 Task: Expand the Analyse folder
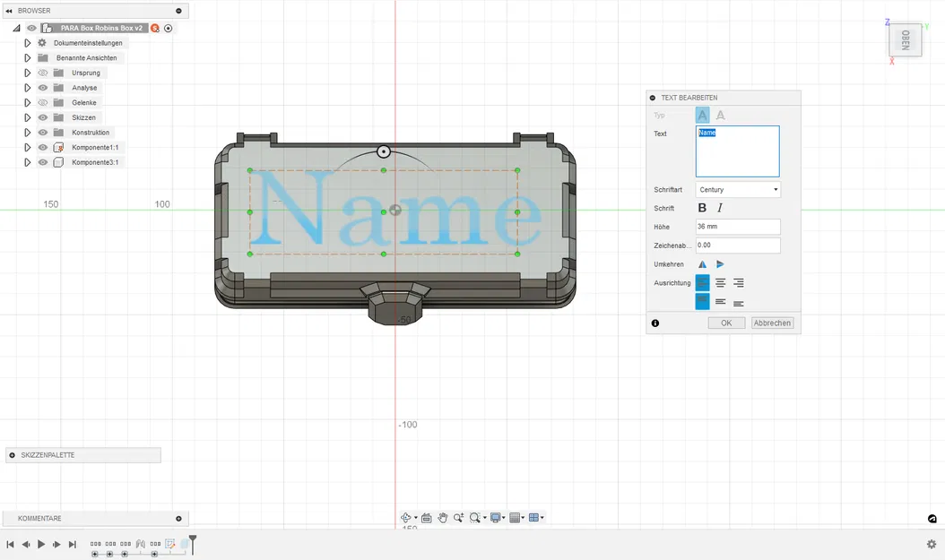pyautogui.click(x=27, y=88)
